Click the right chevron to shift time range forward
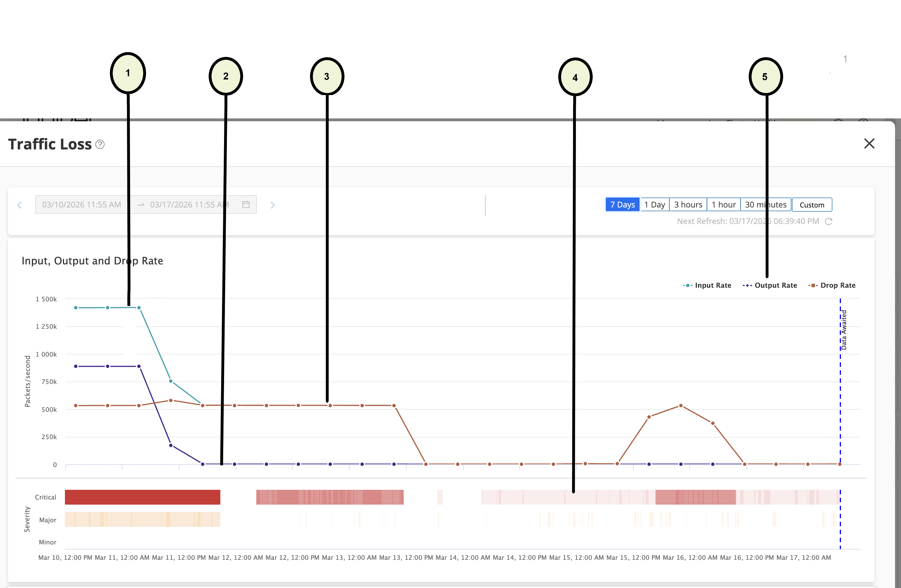Screen dimensions: 901x588 pyautogui.click(x=272, y=205)
